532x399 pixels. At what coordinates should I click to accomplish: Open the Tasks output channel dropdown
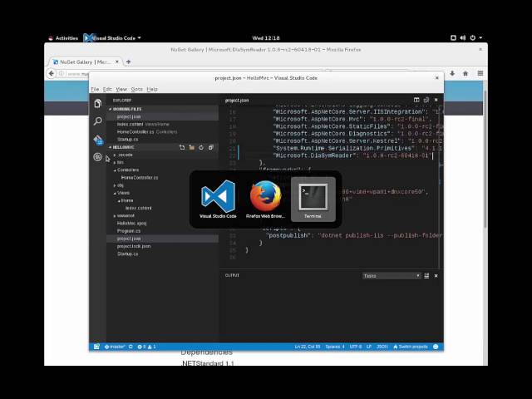tap(392, 276)
